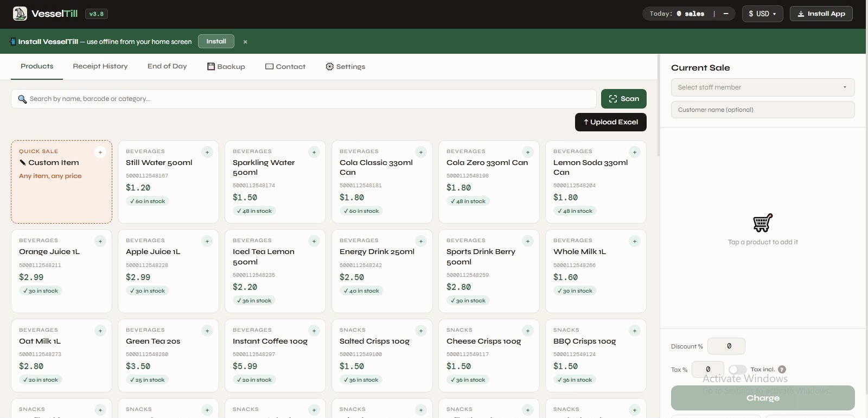The image size is (868, 418).
Task: Open the Settings tab
Action: coord(346,66)
